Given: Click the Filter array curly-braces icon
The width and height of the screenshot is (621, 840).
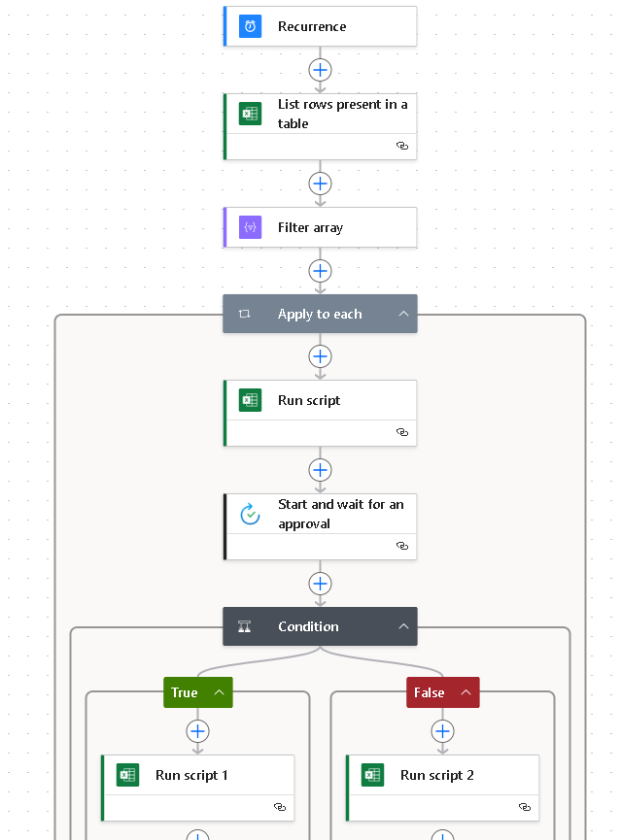Looking at the screenshot, I should click(x=250, y=227).
